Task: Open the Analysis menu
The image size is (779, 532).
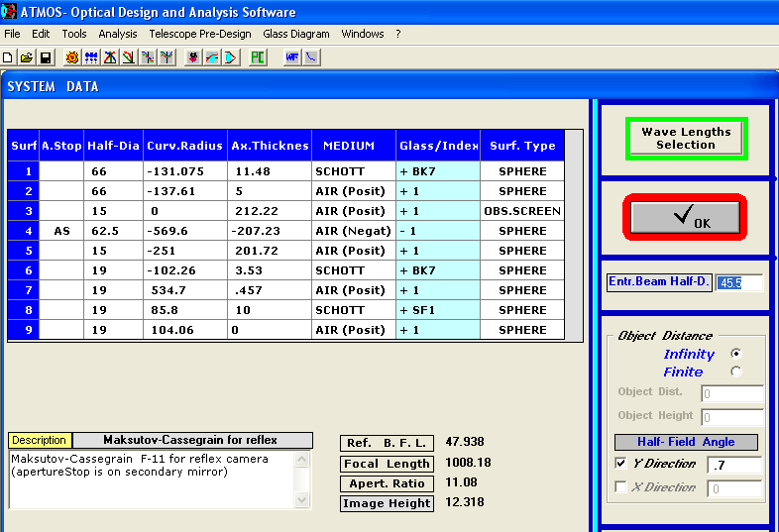Action: [117, 34]
